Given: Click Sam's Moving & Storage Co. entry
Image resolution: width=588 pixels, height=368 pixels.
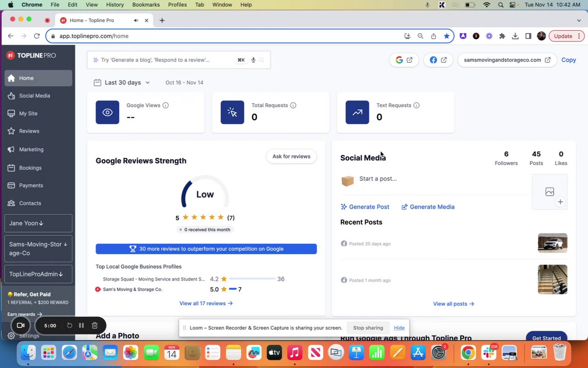Looking at the screenshot, I should point(132,289).
